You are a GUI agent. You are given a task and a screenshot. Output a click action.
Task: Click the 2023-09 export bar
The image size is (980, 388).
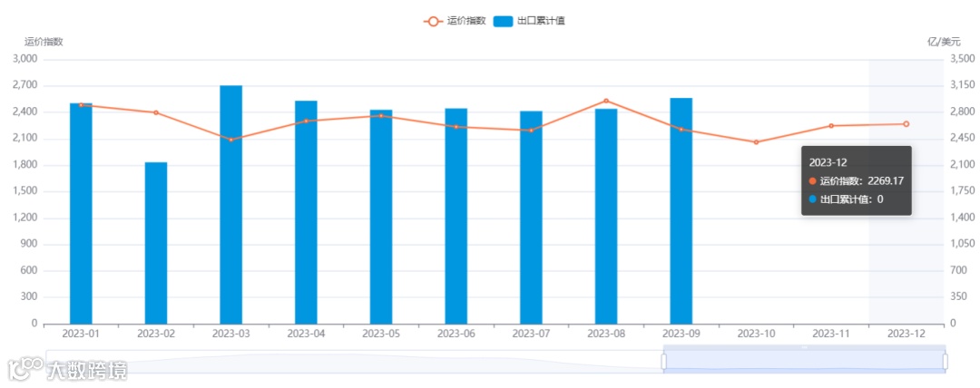(681, 211)
